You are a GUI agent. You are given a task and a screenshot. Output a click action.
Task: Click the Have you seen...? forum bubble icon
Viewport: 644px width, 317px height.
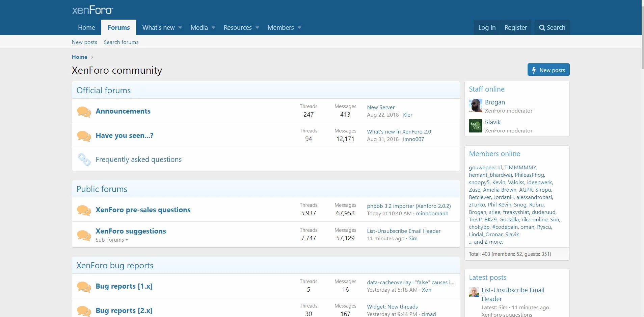[84, 136]
